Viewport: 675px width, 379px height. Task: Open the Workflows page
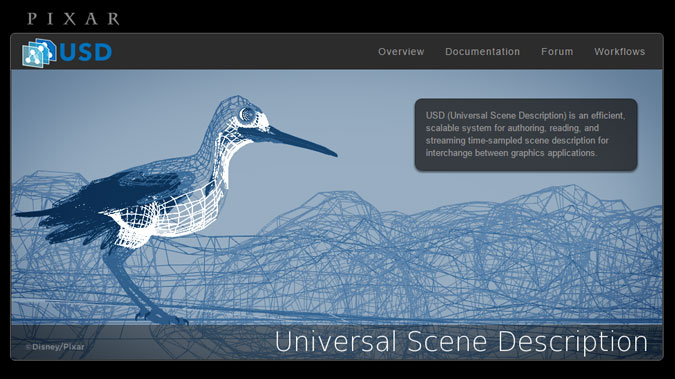point(619,52)
